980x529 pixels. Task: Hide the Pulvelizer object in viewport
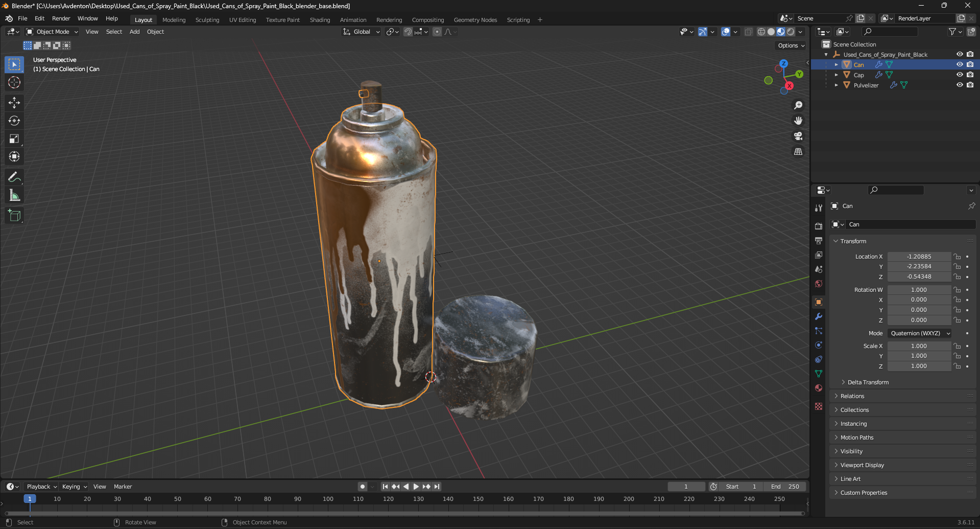tap(960, 85)
